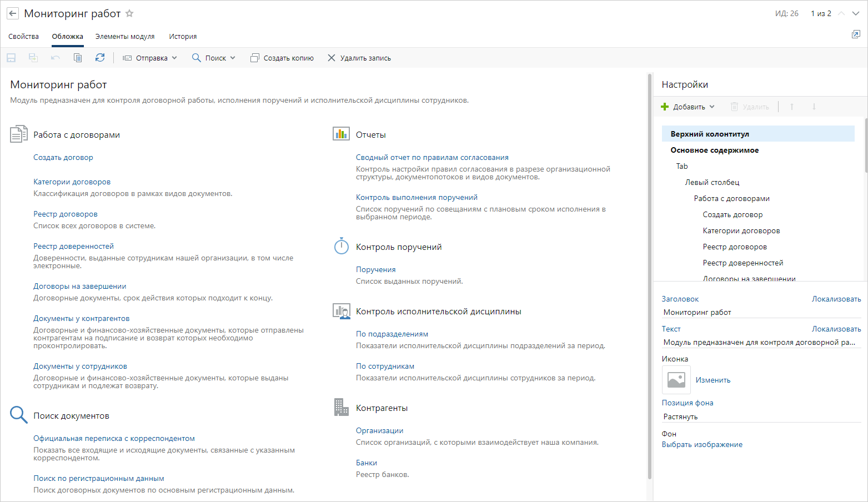The image size is (868, 502).
Task: Click the Поиск документов magnifier icon
Action: [18, 415]
